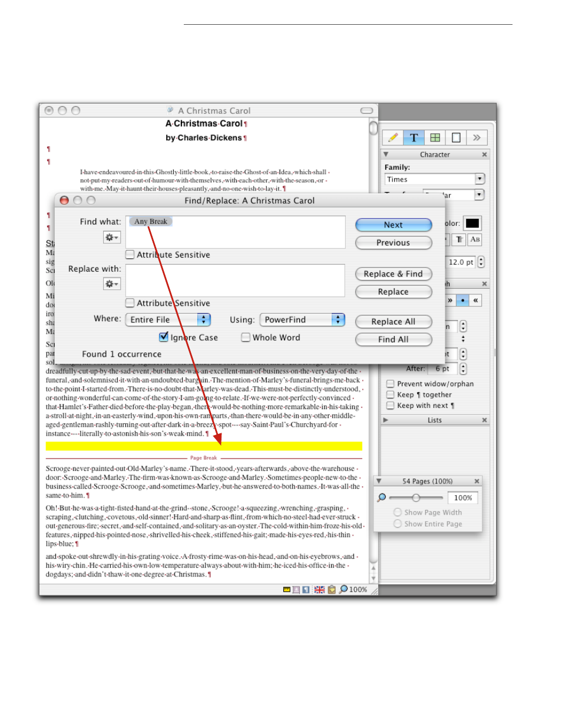Close the Character palette with its X
This screenshot has height=728, width=562.
click(485, 154)
